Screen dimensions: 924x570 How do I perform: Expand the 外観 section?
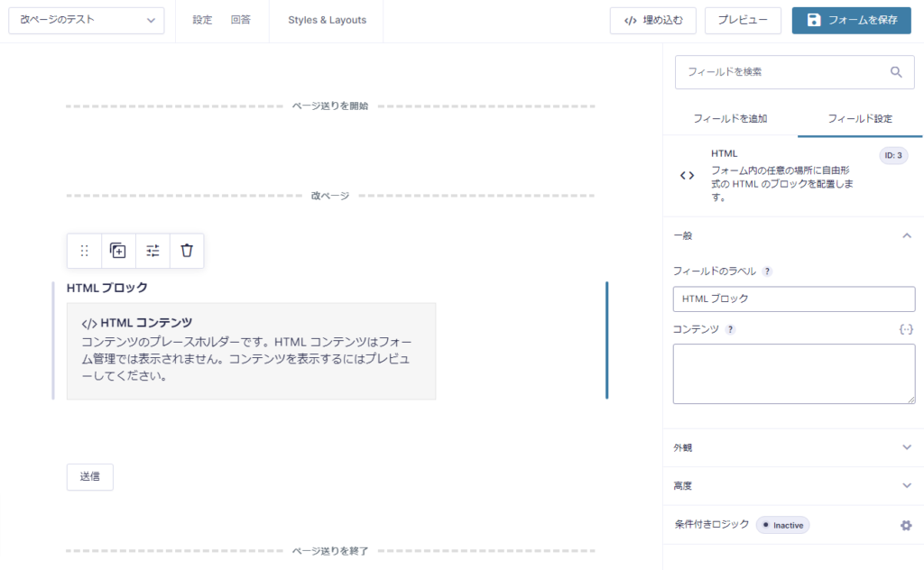coord(907,447)
